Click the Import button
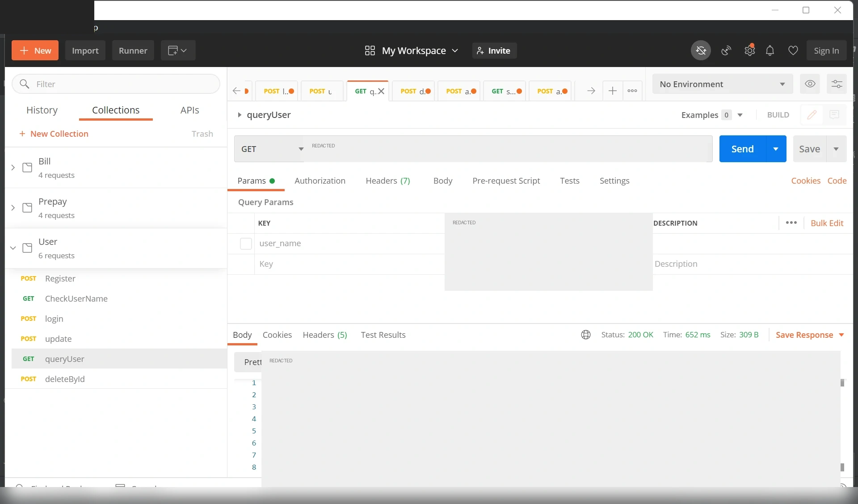 tap(85, 50)
